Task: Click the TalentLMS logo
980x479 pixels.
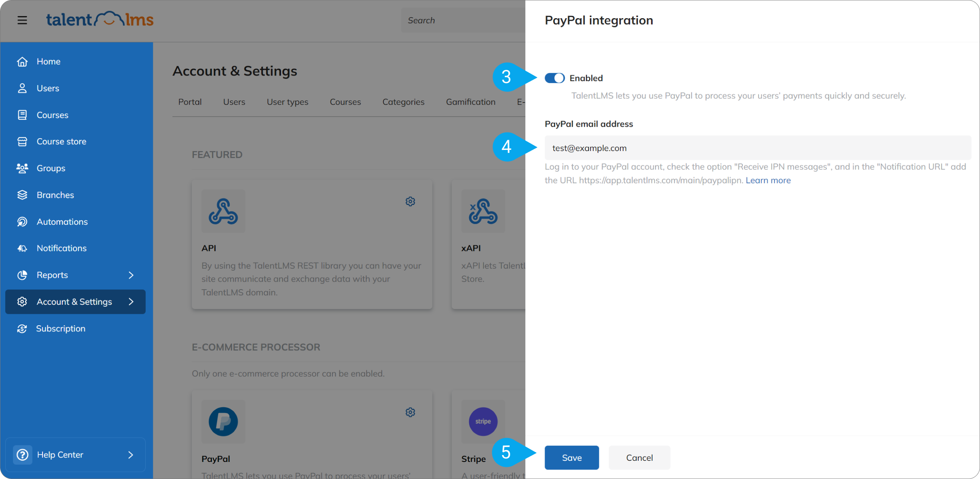Action: 100,19
